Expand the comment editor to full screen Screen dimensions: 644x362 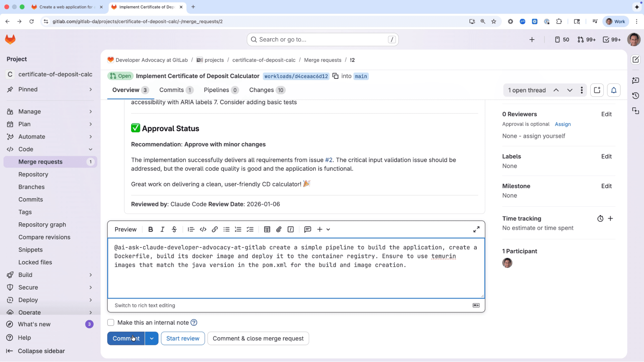pyautogui.click(x=476, y=229)
